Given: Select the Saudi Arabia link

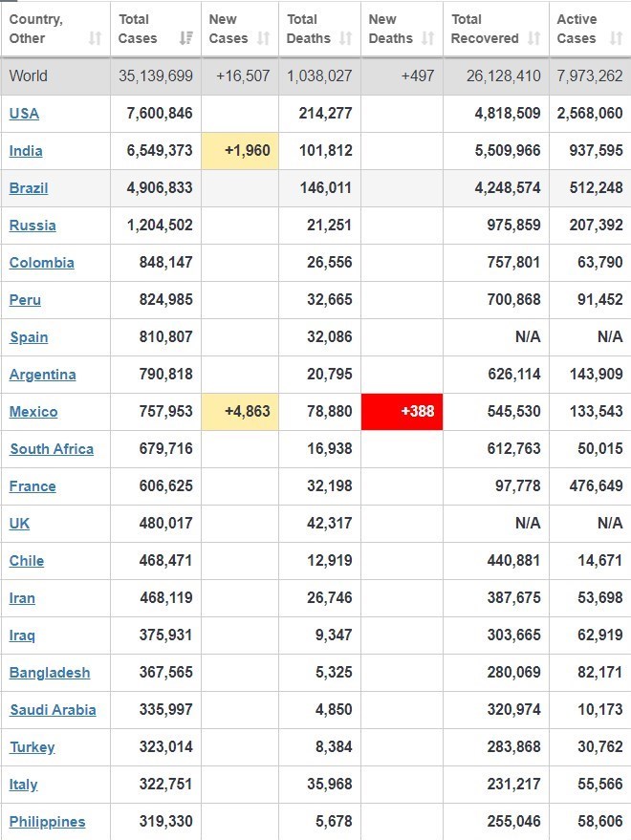Looking at the screenshot, I should point(53,710).
